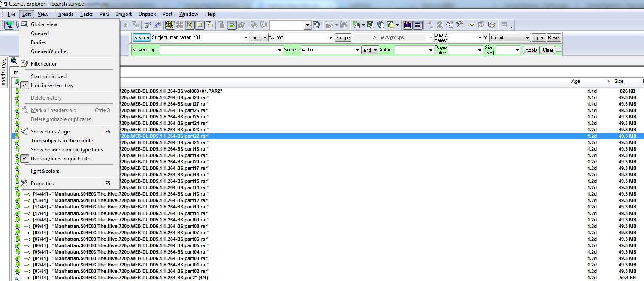The image size is (644, 281).
Task: Click the yellow command-knot icon in the toolbar
Action: [169, 25]
